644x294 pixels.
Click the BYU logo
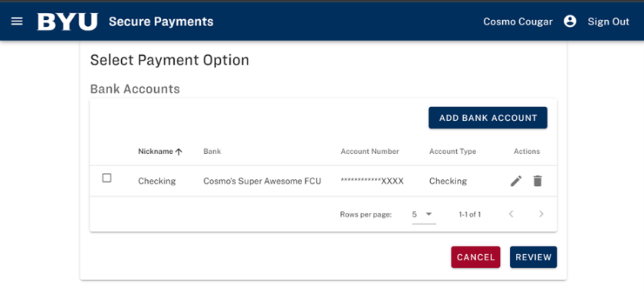pos(67,21)
